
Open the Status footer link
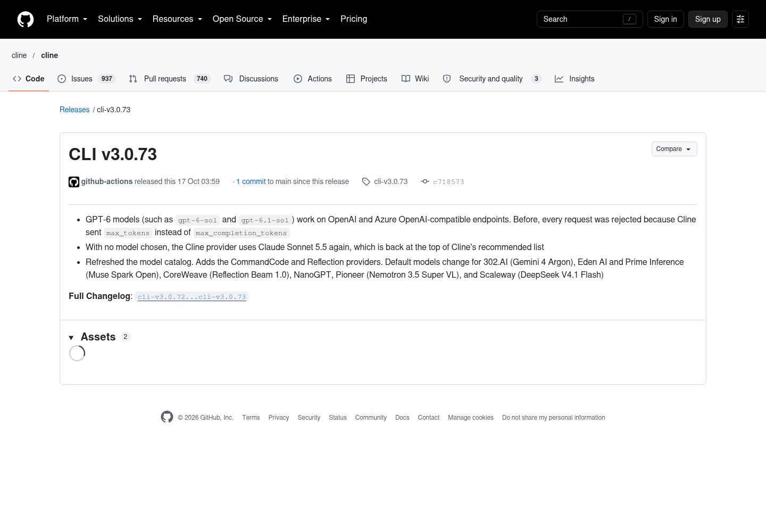click(338, 418)
